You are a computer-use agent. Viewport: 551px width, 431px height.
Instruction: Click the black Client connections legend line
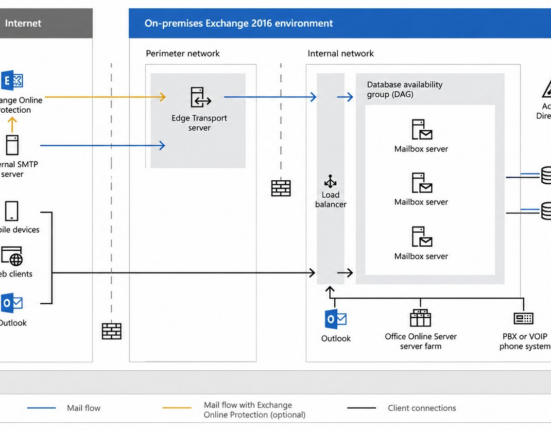pos(362,408)
